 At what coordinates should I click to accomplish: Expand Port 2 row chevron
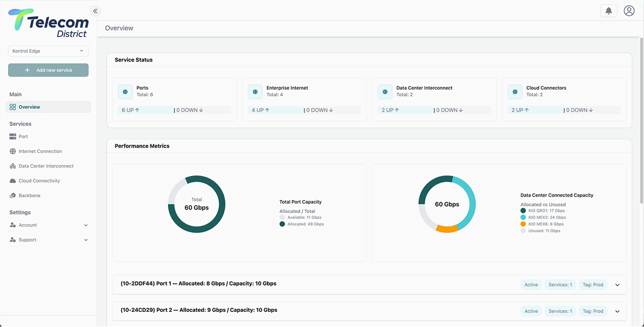(x=617, y=311)
